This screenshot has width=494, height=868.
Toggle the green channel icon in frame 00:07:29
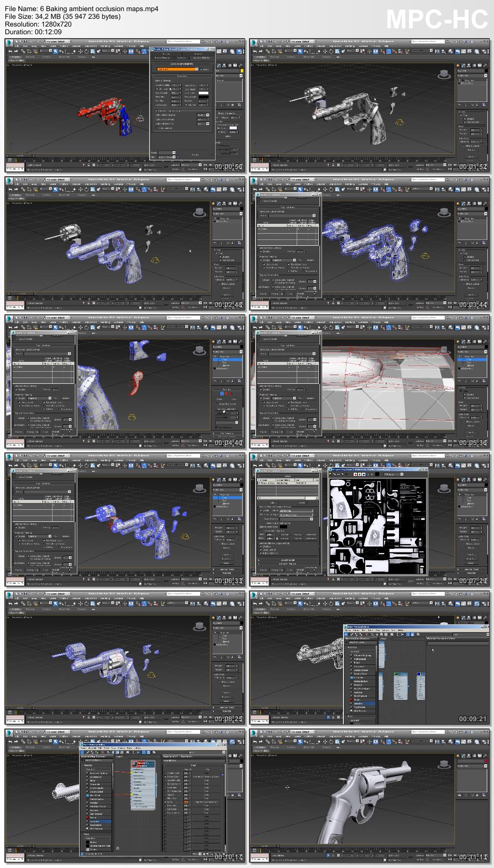(360, 475)
